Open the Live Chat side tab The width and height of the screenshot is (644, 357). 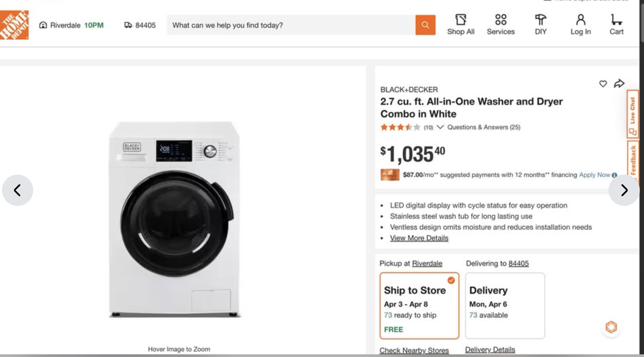633,114
